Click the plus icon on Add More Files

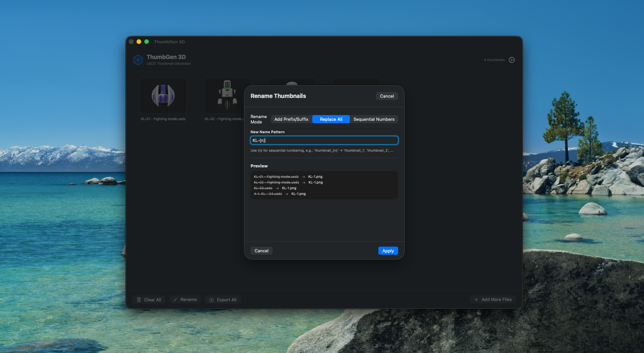[x=476, y=299]
